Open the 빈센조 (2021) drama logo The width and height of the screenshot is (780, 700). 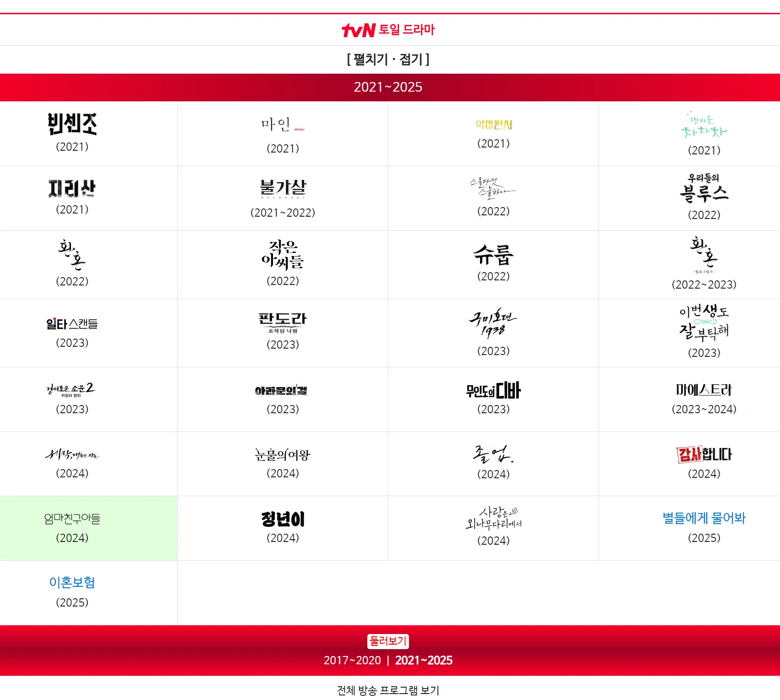(72, 124)
